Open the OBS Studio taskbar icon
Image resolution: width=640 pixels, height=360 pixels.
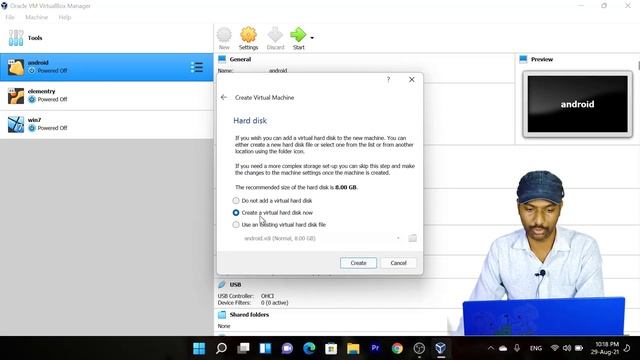pyautogui.click(x=419, y=348)
